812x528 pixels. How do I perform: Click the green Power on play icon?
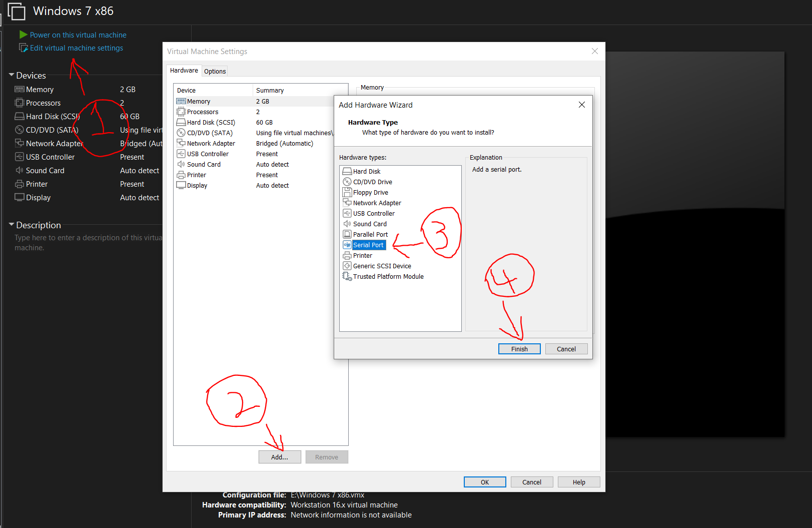coord(23,35)
